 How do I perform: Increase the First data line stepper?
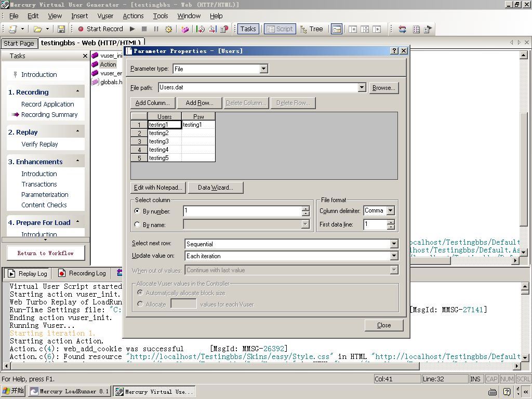pyautogui.click(x=391, y=222)
